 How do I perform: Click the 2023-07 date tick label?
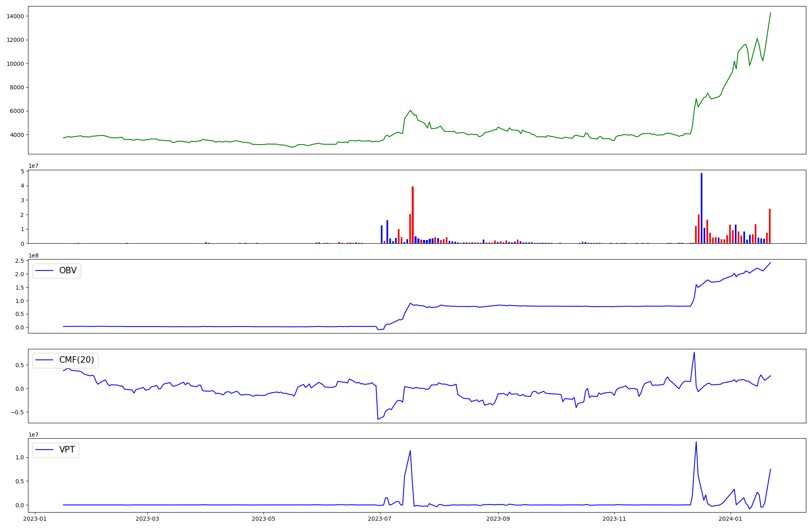point(380,519)
